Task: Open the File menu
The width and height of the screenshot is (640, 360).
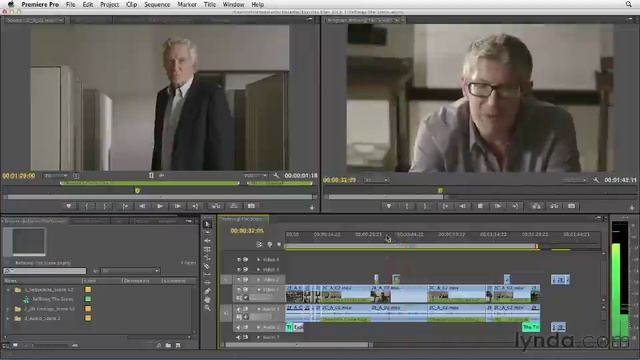Action: coord(71,4)
